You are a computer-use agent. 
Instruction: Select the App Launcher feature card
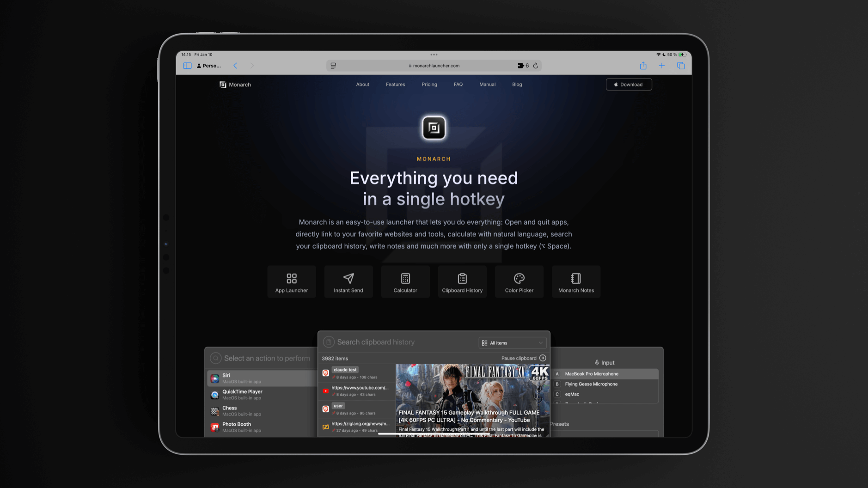[292, 282]
